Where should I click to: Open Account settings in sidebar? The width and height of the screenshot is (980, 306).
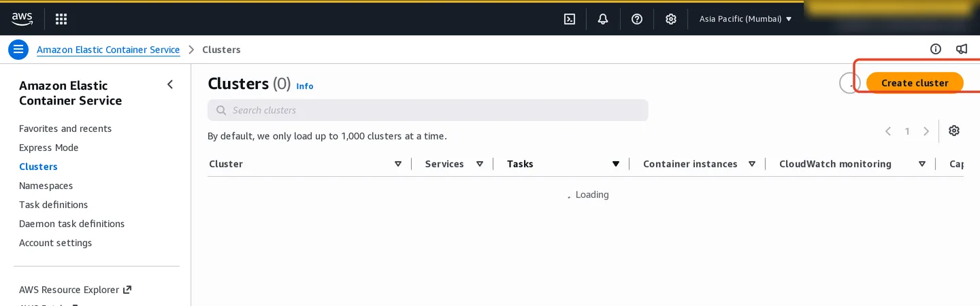coord(55,243)
